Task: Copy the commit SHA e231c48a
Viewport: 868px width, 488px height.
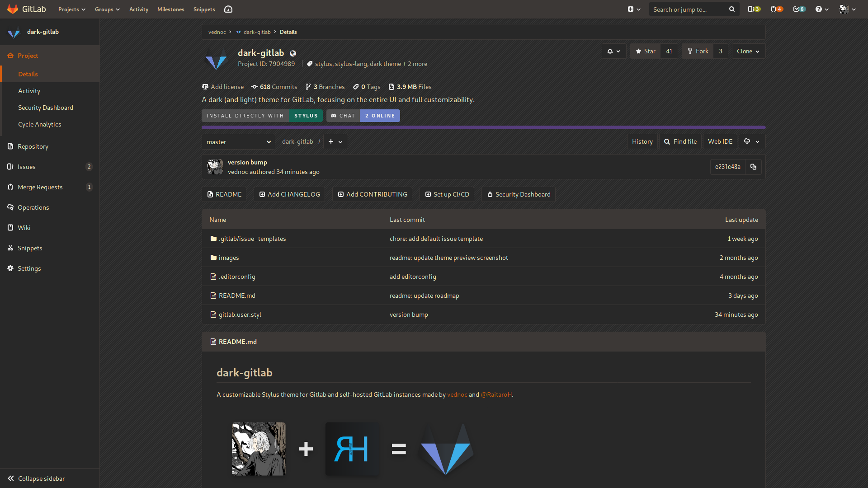Action: pos(753,167)
